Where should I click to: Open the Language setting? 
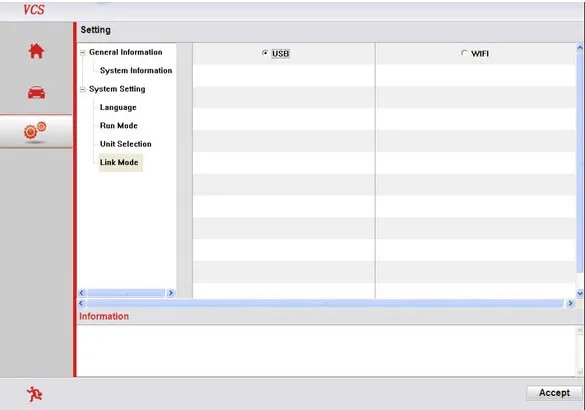pyautogui.click(x=118, y=107)
